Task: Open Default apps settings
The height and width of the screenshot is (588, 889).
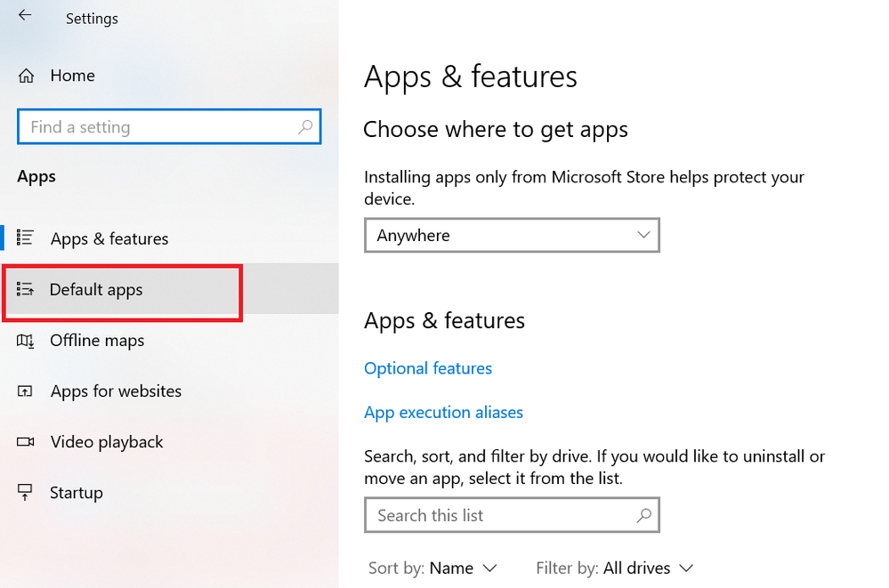Action: [x=169, y=289]
